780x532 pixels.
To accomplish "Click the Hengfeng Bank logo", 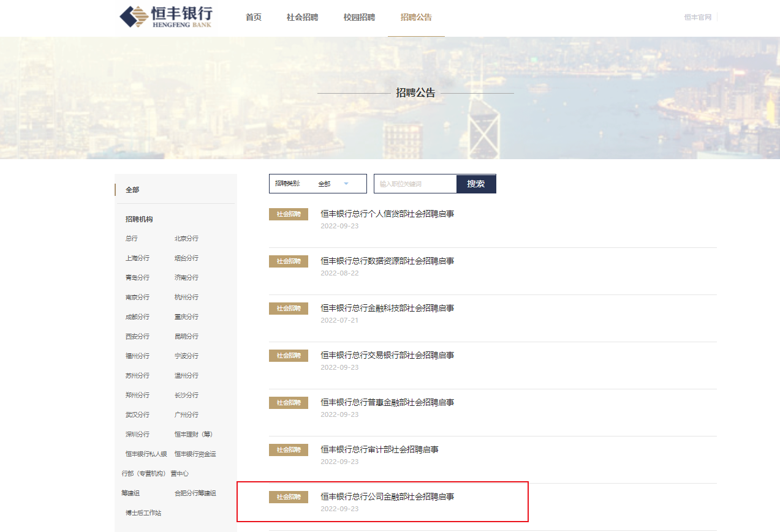I will [x=165, y=17].
